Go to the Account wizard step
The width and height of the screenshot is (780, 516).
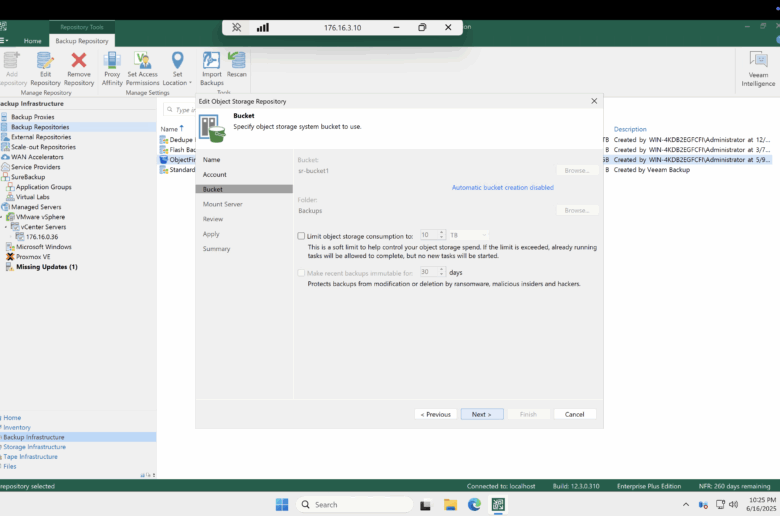click(x=214, y=175)
